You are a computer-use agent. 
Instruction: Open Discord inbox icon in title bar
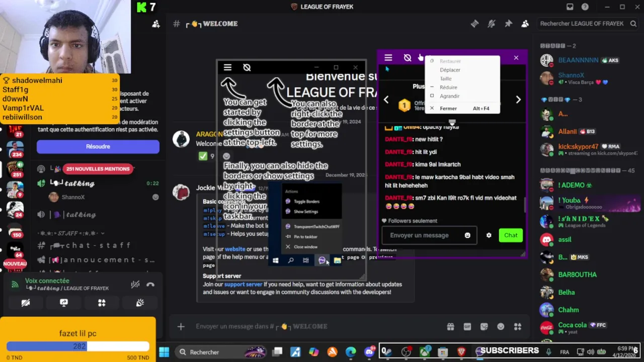(x=570, y=7)
